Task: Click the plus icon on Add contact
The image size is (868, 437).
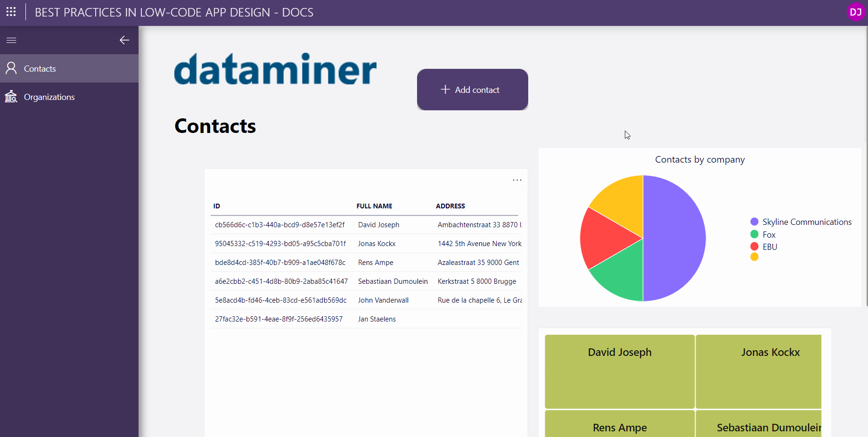Action: coord(445,90)
